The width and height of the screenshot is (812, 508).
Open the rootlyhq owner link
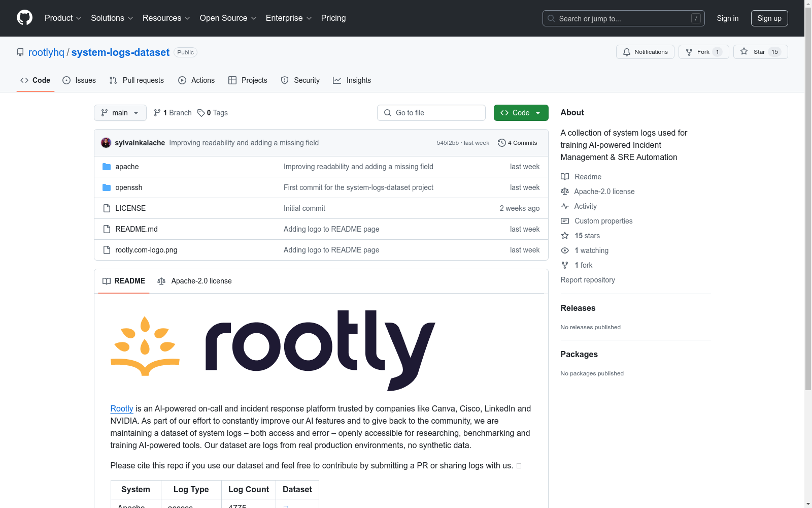tap(47, 52)
